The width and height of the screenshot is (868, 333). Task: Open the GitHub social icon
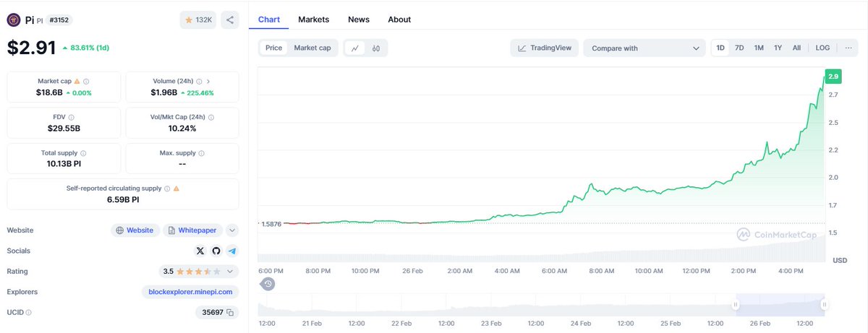pos(216,251)
